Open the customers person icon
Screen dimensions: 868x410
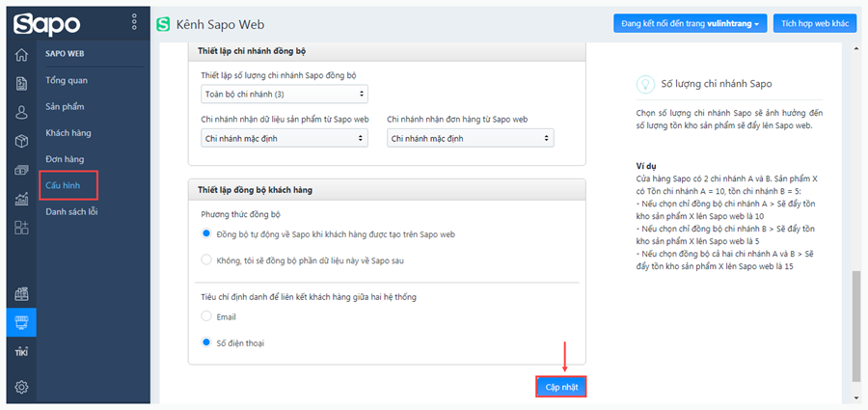(x=21, y=113)
